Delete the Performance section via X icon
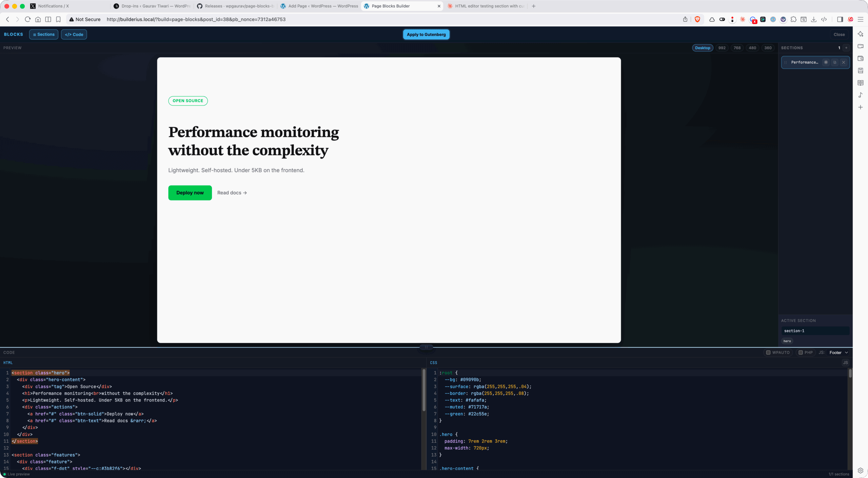The height and width of the screenshot is (478, 868). [x=844, y=62]
